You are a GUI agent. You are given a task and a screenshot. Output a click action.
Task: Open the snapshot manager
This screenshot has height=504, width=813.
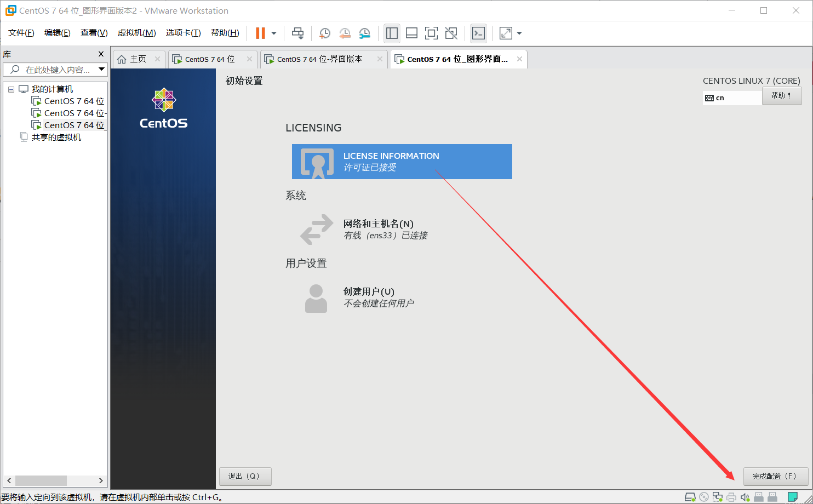(x=364, y=33)
